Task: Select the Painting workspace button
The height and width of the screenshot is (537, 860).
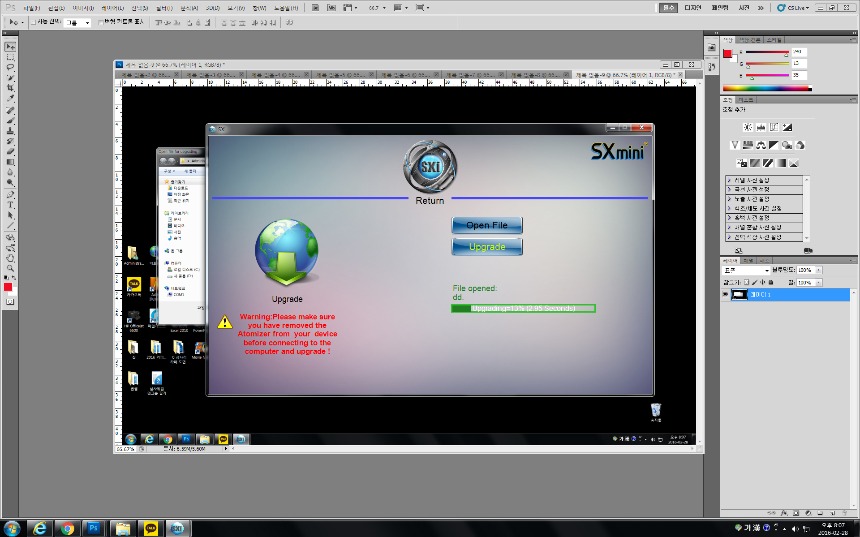Action: (x=720, y=8)
